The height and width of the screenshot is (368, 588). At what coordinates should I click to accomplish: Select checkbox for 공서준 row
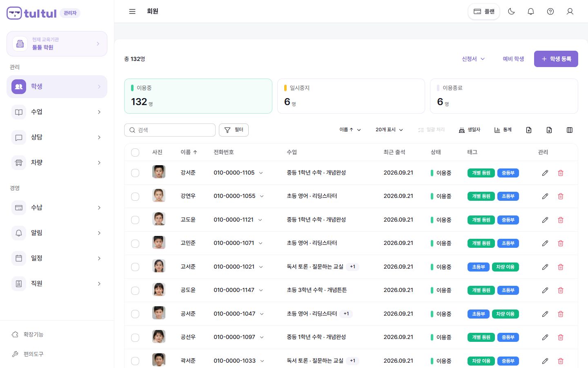tap(135, 314)
